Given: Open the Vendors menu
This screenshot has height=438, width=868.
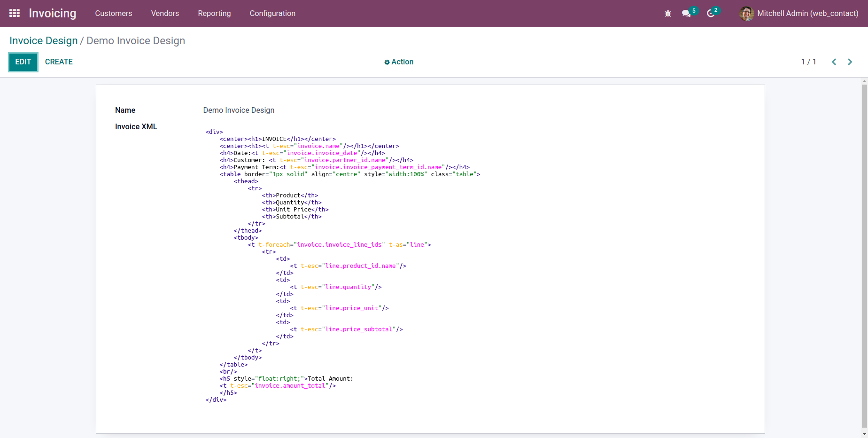Looking at the screenshot, I should point(165,14).
